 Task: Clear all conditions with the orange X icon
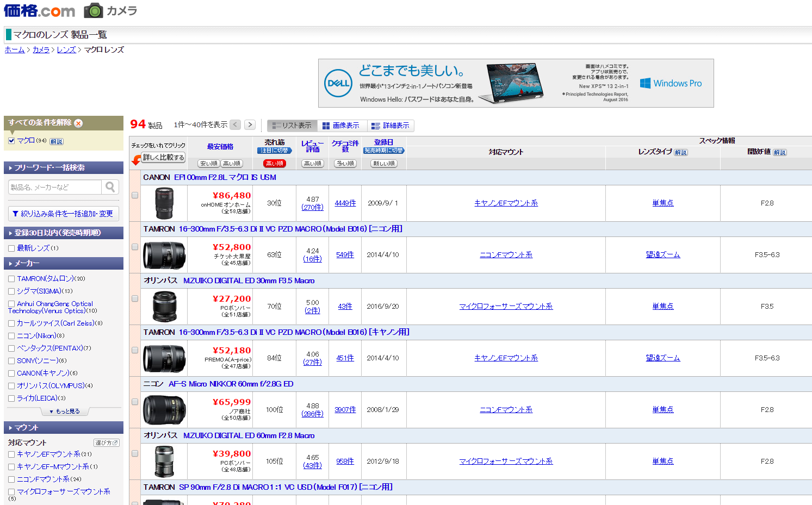point(78,123)
